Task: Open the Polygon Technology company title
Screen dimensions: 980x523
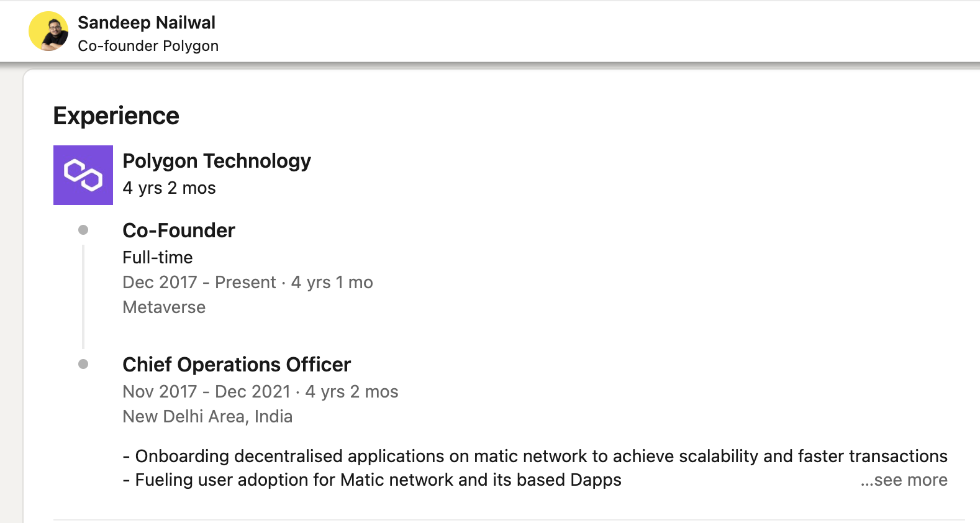Action: tap(217, 161)
